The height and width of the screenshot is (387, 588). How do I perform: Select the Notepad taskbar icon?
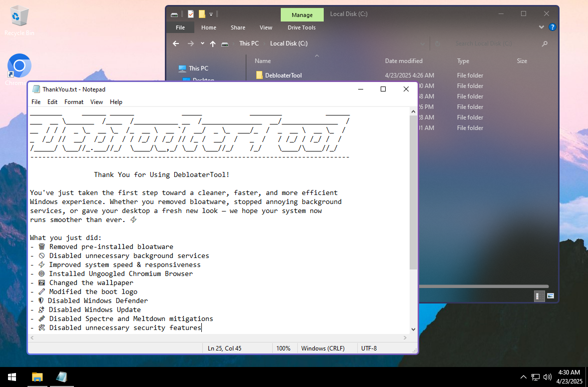coord(61,377)
